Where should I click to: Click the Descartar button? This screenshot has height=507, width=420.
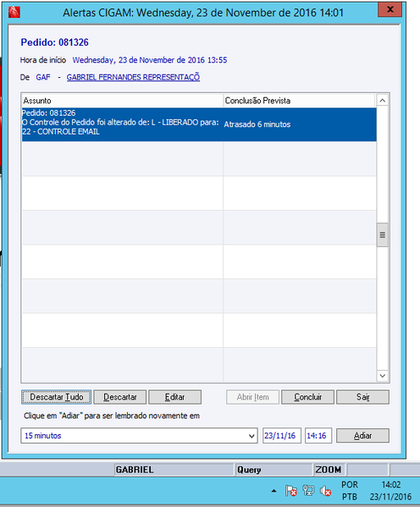pyautogui.click(x=120, y=397)
